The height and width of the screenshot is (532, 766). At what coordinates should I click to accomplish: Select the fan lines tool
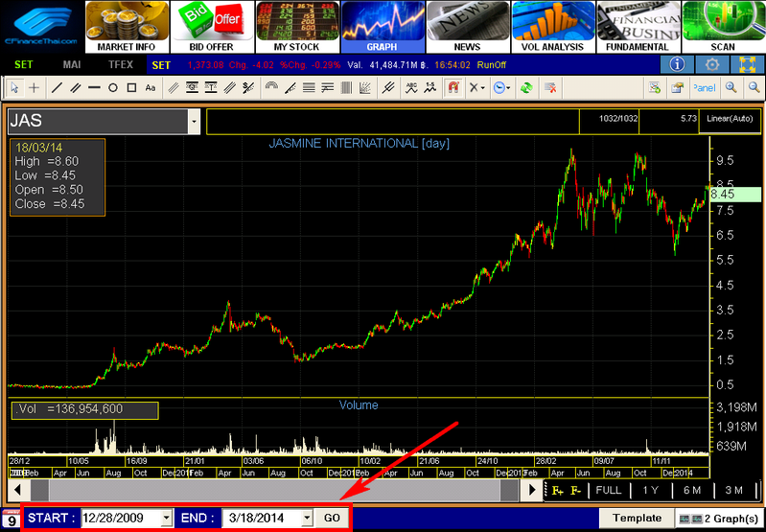(x=364, y=88)
